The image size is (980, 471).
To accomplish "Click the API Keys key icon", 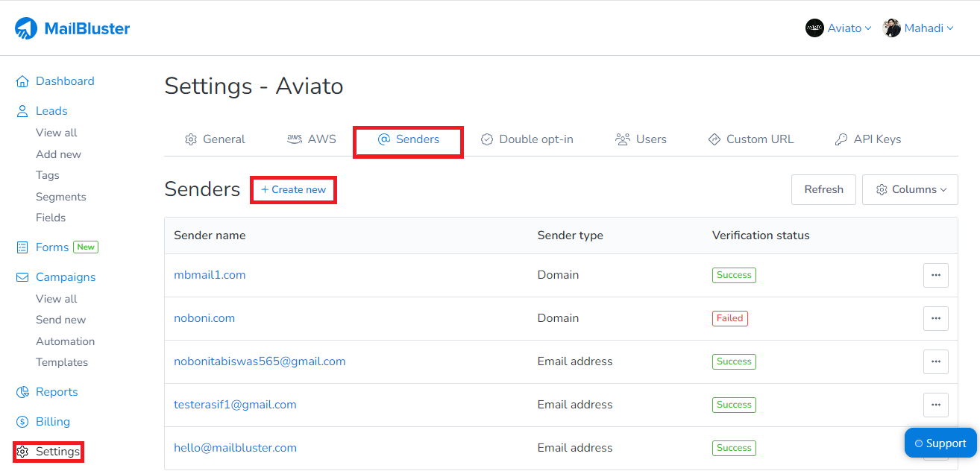I will coord(841,139).
